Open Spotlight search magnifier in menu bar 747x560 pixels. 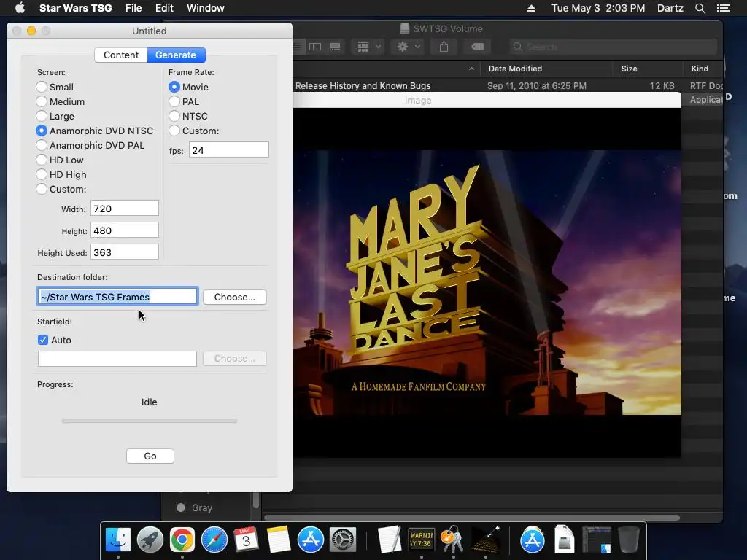tap(700, 8)
